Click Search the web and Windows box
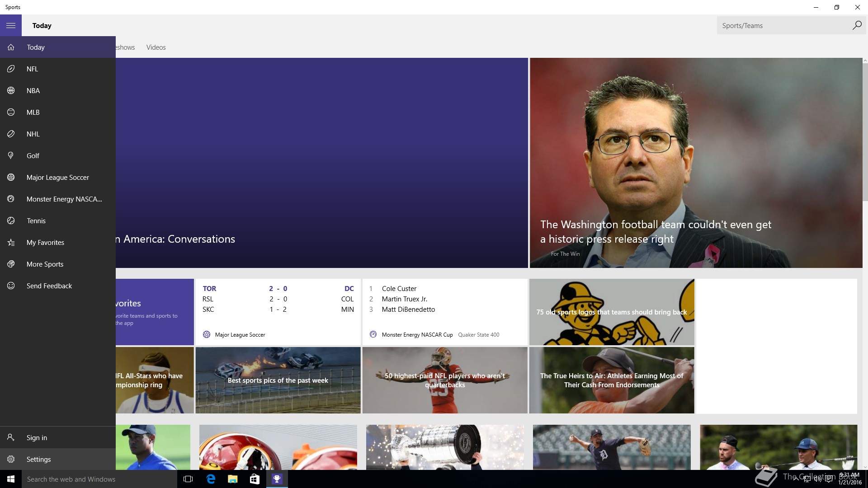The image size is (868, 488). (99, 479)
